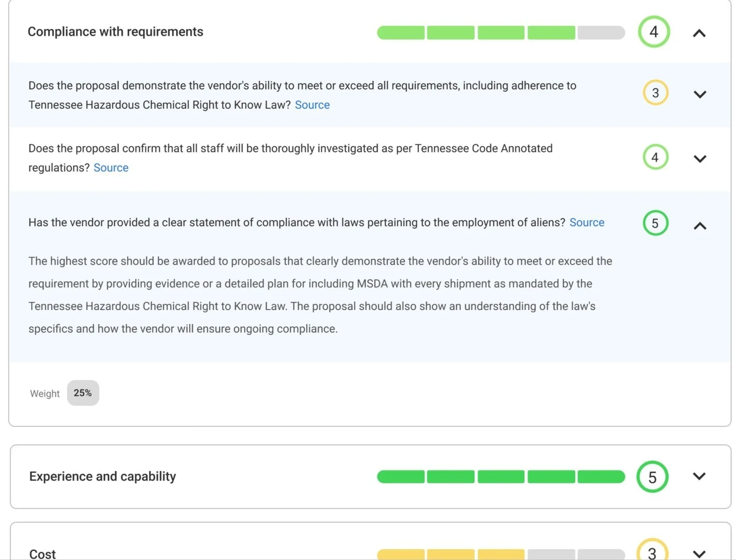Screen dimensions: 736x560
Task: Click the Compliance rating progress bar
Action: pos(501,33)
